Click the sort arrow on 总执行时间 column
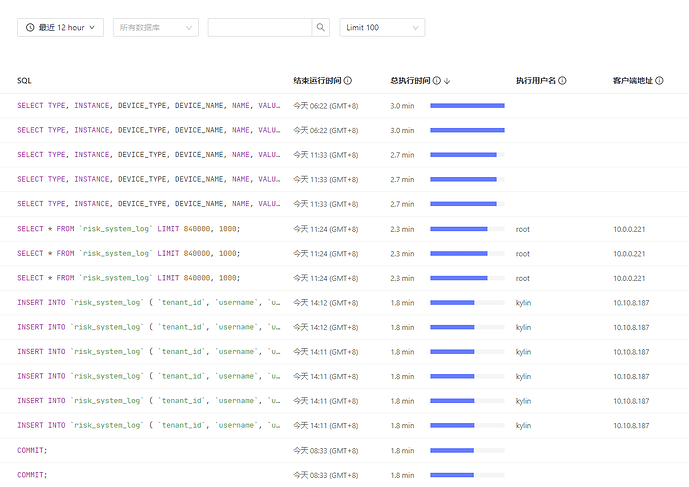 [447, 80]
